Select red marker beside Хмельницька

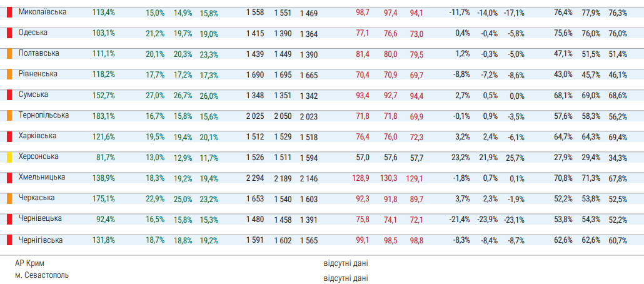click(x=9, y=178)
